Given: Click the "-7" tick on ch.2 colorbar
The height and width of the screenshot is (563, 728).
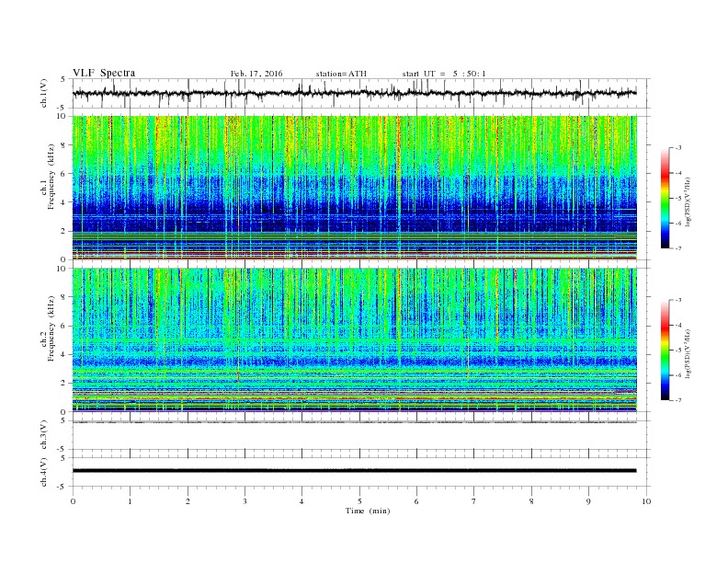Looking at the screenshot, I should pyautogui.click(x=678, y=400).
